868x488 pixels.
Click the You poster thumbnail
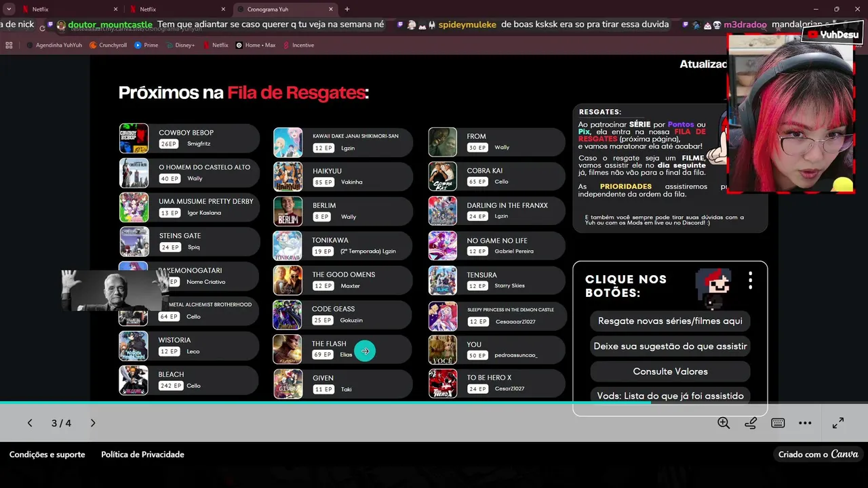(x=443, y=350)
